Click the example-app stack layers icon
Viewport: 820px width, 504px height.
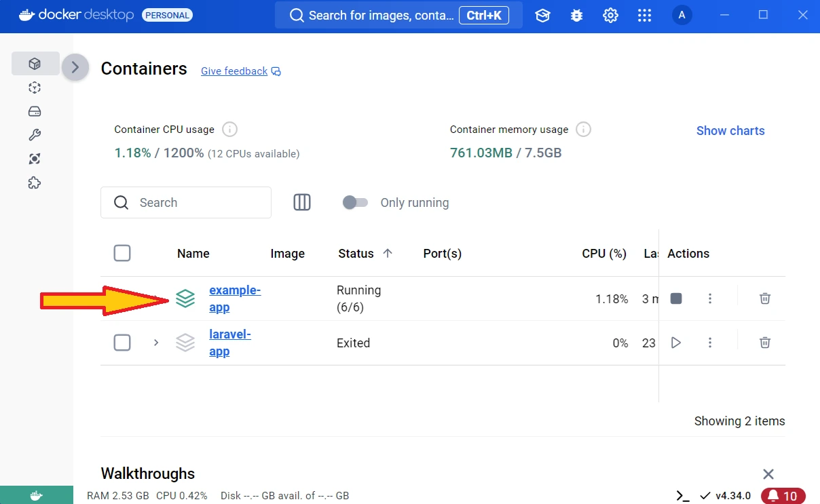185,298
